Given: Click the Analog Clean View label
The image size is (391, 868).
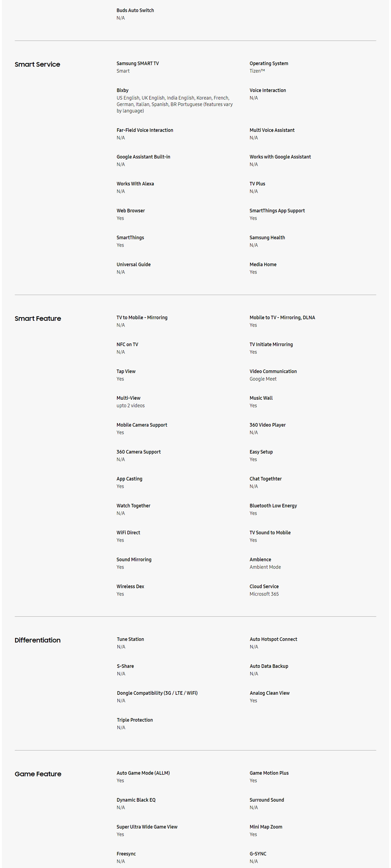Looking at the screenshot, I should (269, 693).
